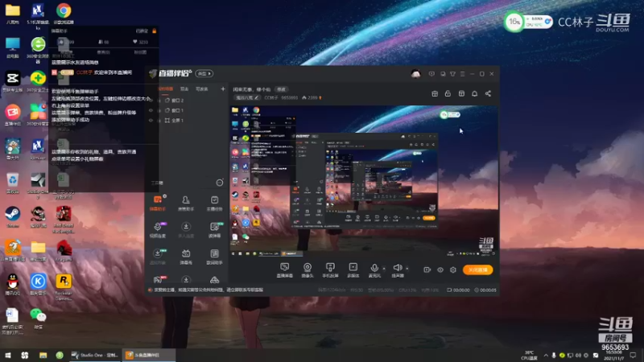
Task: Click the message bubble icon in title bar
Action: (x=431, y=74)
